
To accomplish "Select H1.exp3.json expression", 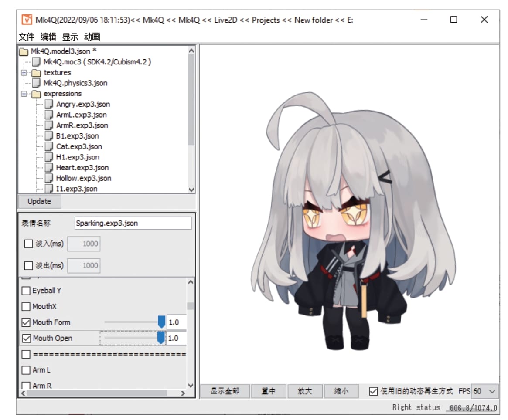I will point(78,157).
